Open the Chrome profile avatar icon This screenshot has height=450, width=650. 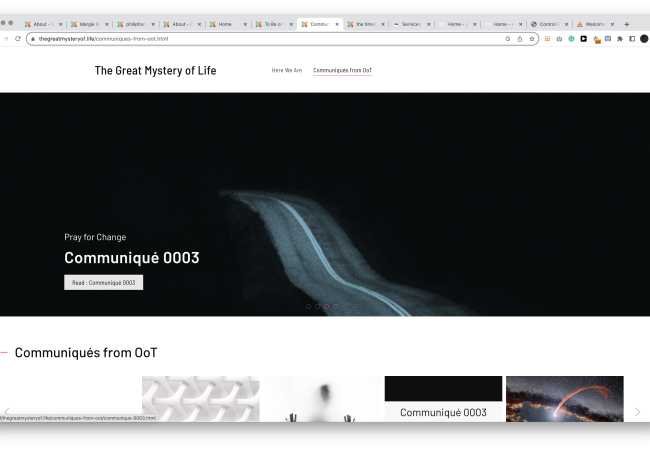[x=644, y=39]
